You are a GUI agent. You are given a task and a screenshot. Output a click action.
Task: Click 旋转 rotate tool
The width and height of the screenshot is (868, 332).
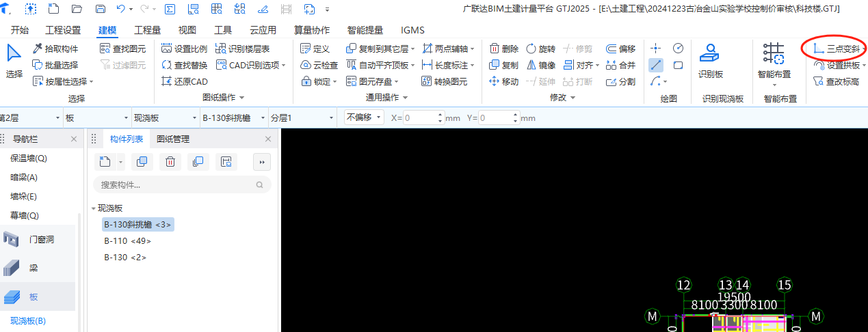tap(540, 49)
